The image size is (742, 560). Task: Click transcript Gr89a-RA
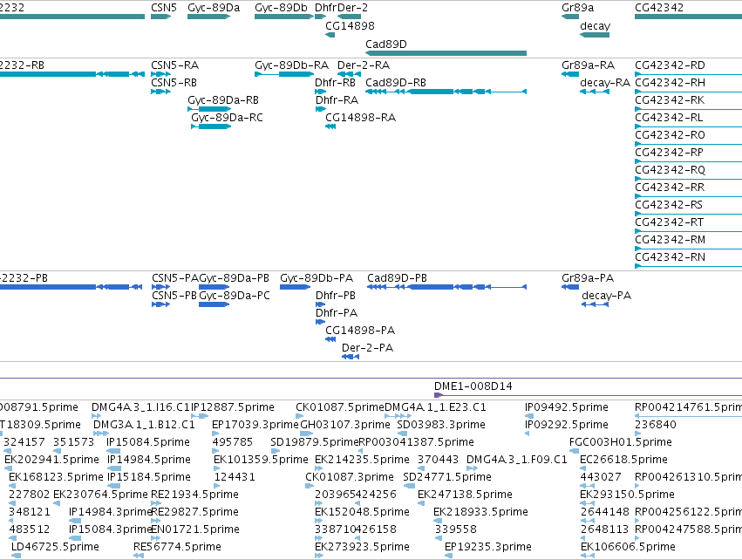pos(588,65)
